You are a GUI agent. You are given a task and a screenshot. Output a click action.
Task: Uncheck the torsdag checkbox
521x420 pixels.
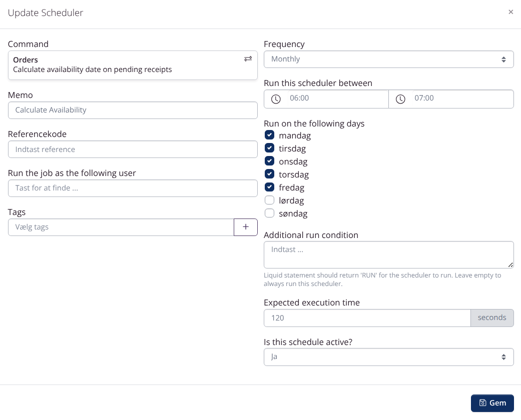[x=269, y=173]
